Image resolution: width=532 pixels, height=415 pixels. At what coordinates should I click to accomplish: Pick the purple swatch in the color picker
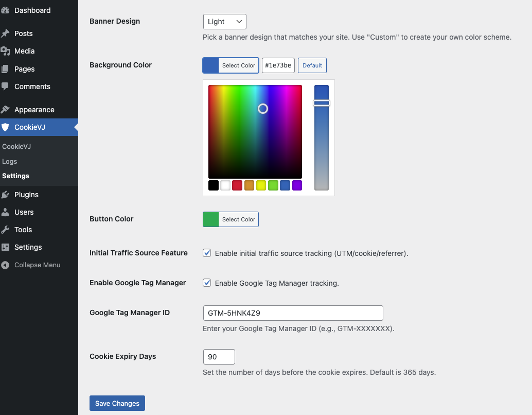pyautogui.click(x=297, y=185)
